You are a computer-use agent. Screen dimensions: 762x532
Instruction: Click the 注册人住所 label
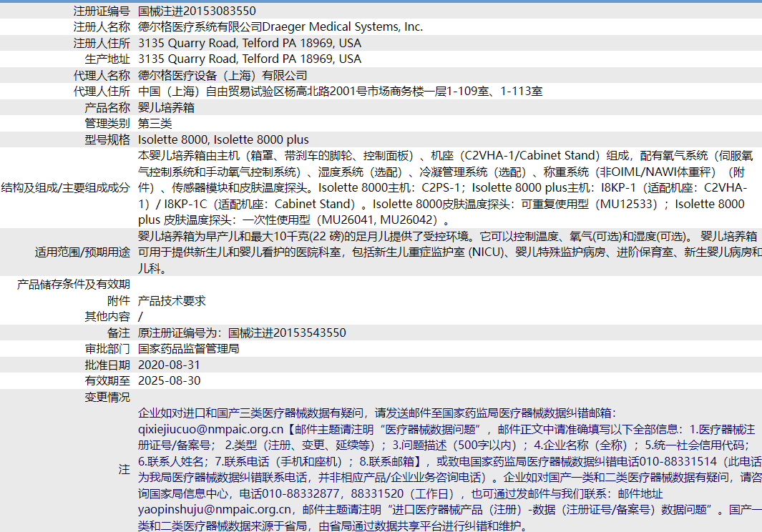click(102, 43)
